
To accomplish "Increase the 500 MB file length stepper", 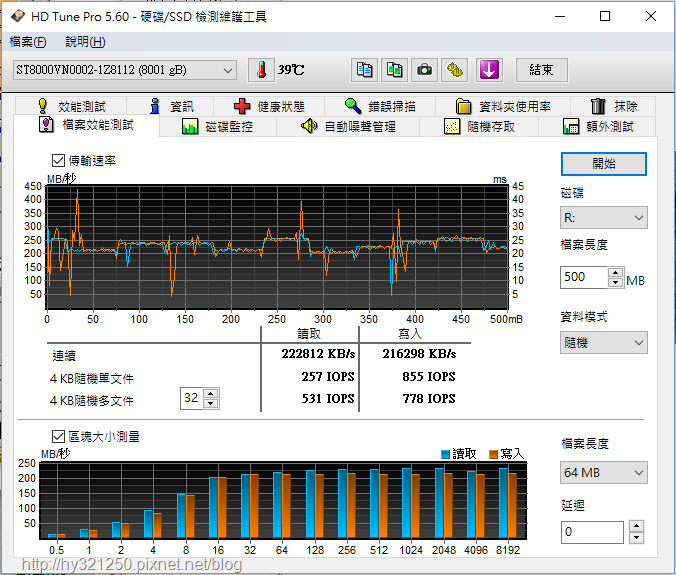I will (x=616, y=272).
